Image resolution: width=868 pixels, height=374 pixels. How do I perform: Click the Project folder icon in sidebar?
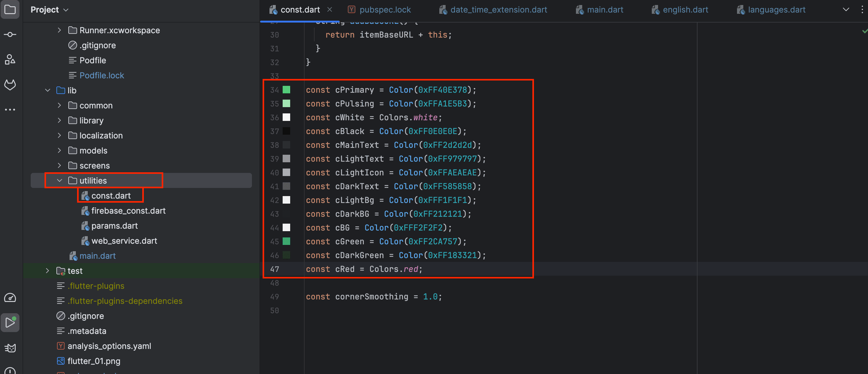click(x=10, y=9)
